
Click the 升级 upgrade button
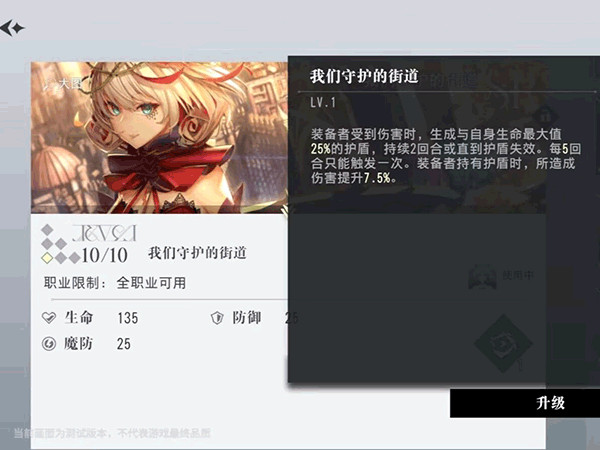tap(525, 403)
